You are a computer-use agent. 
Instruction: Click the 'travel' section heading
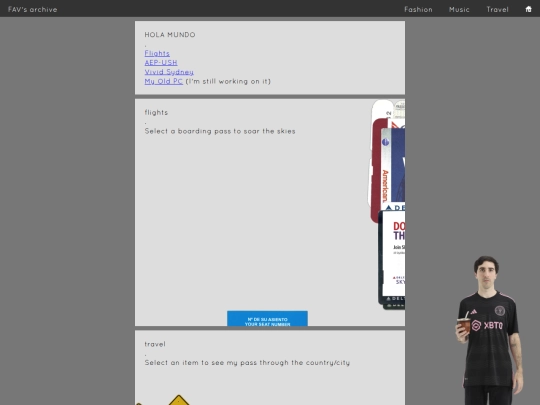155,344
